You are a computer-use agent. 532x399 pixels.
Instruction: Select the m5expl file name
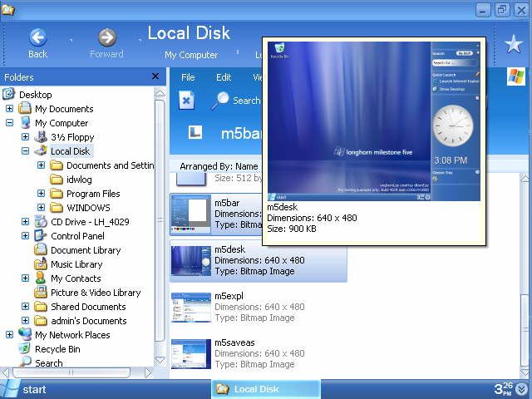click(229, 296)
